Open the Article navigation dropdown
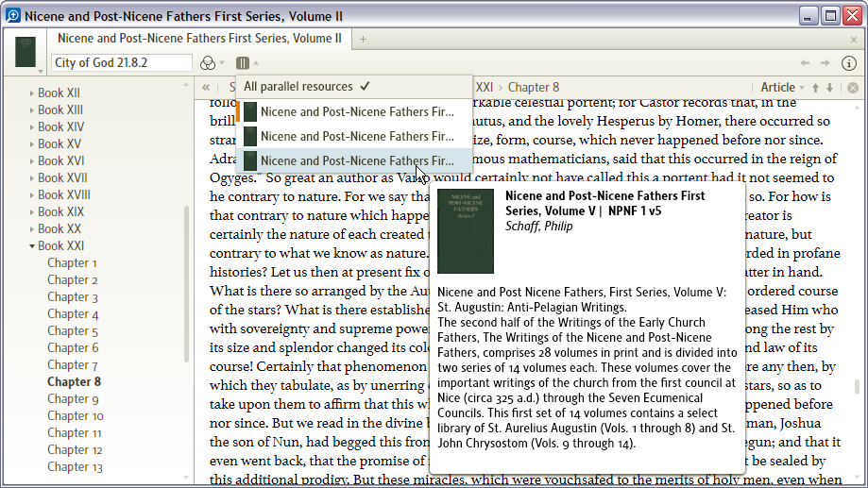Image resolution: width=868 pixels, height=488 pixels. tap(782, 88)
